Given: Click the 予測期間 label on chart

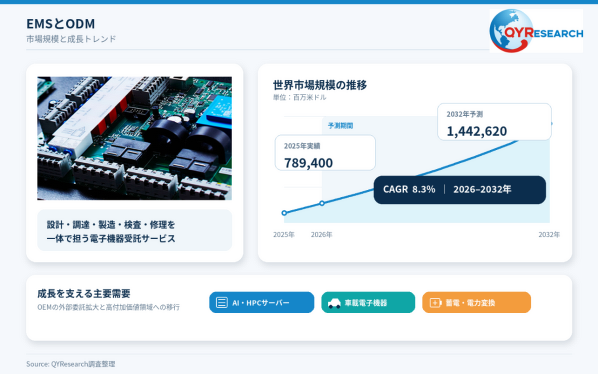Looking at the screenshot, I should point(341,125).
